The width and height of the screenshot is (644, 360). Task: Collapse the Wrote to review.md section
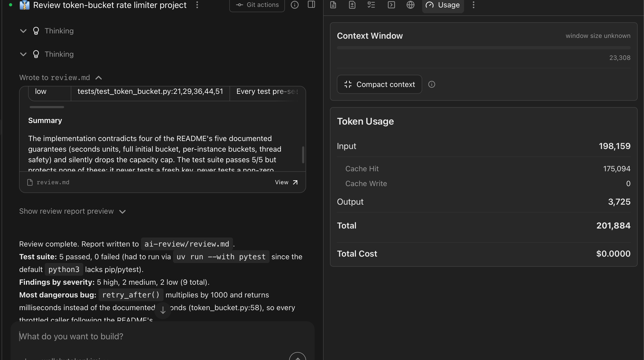click(x=99, y=78)
